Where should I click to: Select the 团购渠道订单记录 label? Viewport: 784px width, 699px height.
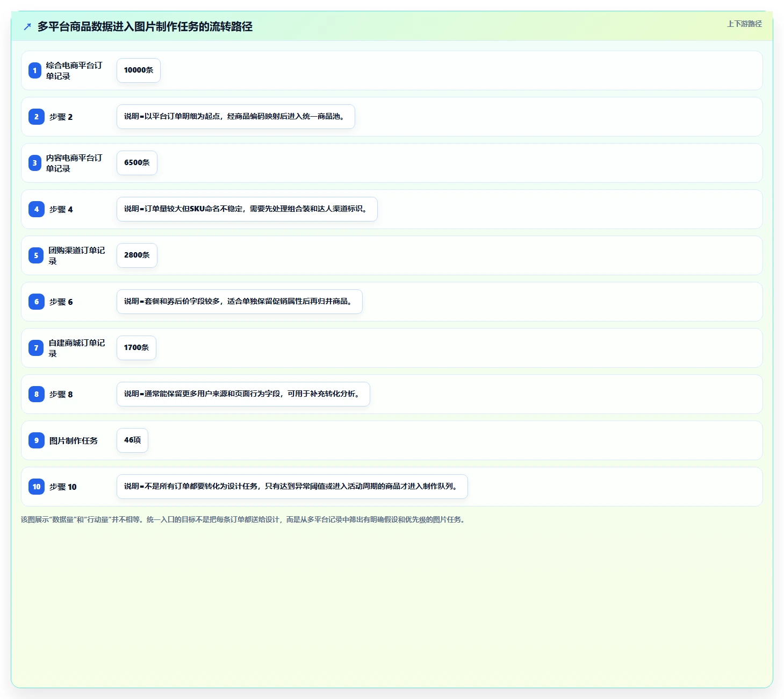pyautogui.click(x=77, y=255)
